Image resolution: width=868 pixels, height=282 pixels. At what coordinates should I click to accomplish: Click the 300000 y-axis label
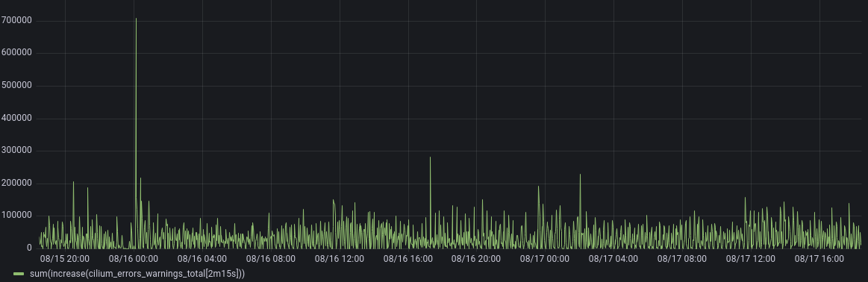[16, 151]
